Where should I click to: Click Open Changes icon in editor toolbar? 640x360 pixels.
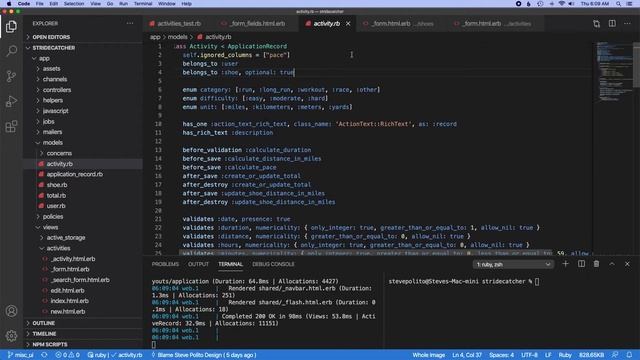pyautogui.click(x=597, y=24)
